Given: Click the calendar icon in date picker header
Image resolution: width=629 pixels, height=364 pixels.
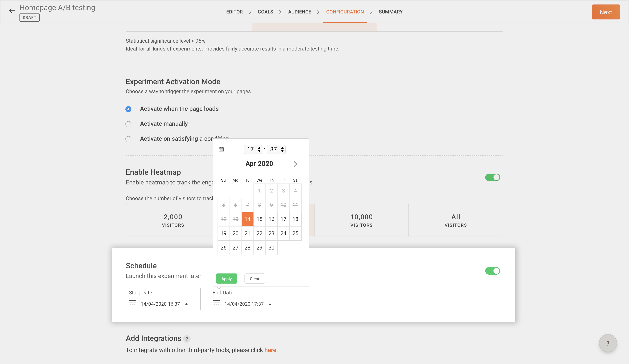Looking at the screenshot, I should tap(222, 149).
